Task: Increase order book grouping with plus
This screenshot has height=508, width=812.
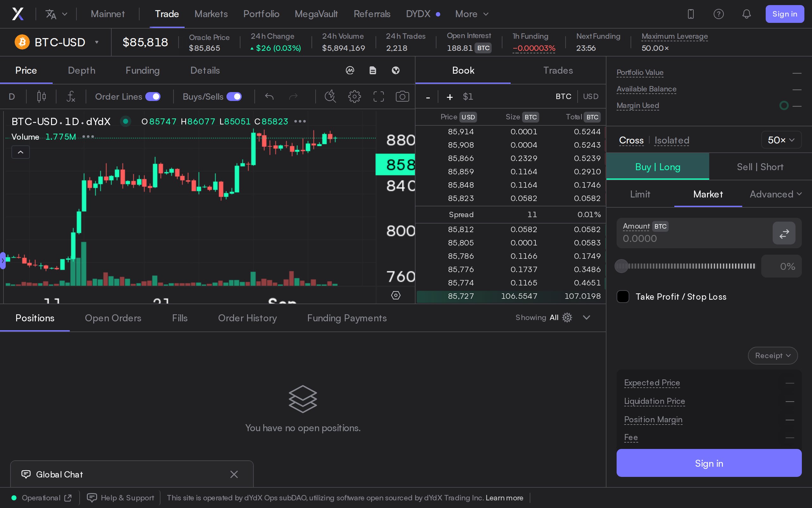Action: click(x=450, y=97)
